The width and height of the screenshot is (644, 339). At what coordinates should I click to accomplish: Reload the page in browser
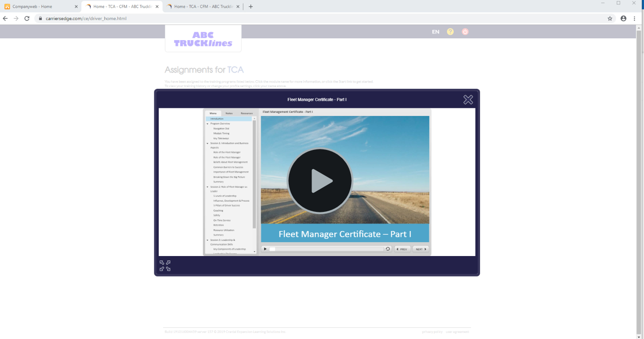click(27, 19)
